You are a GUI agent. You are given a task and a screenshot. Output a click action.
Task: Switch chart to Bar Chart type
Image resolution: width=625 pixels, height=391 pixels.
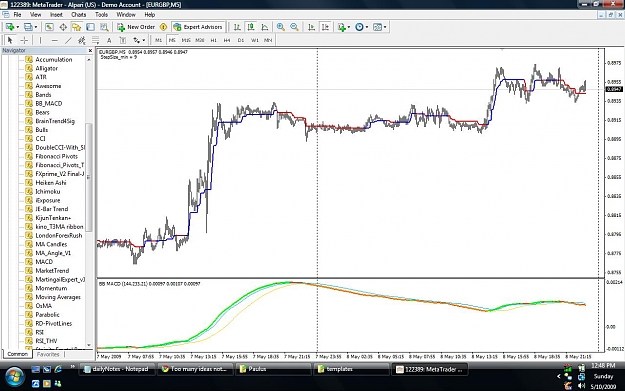[237, 27]
